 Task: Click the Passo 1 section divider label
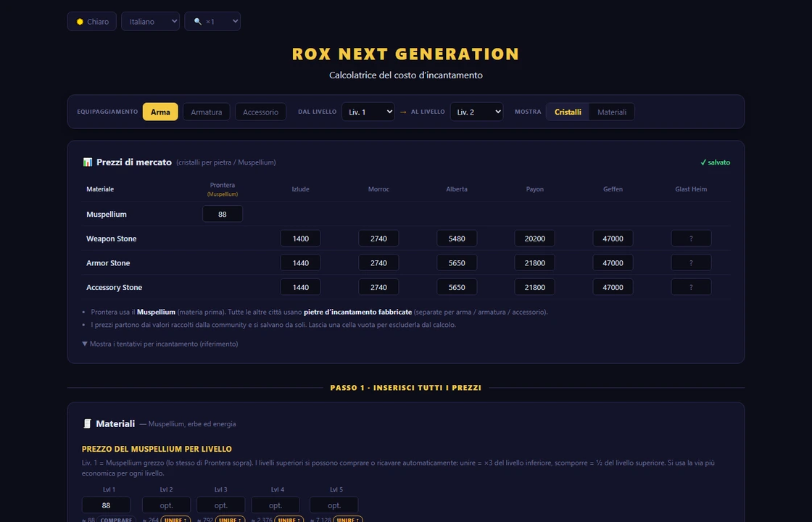[x=405, y=387]
